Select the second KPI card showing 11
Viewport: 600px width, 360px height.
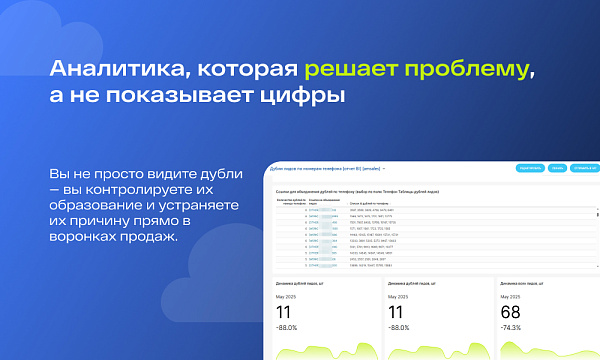click(439, 319)
